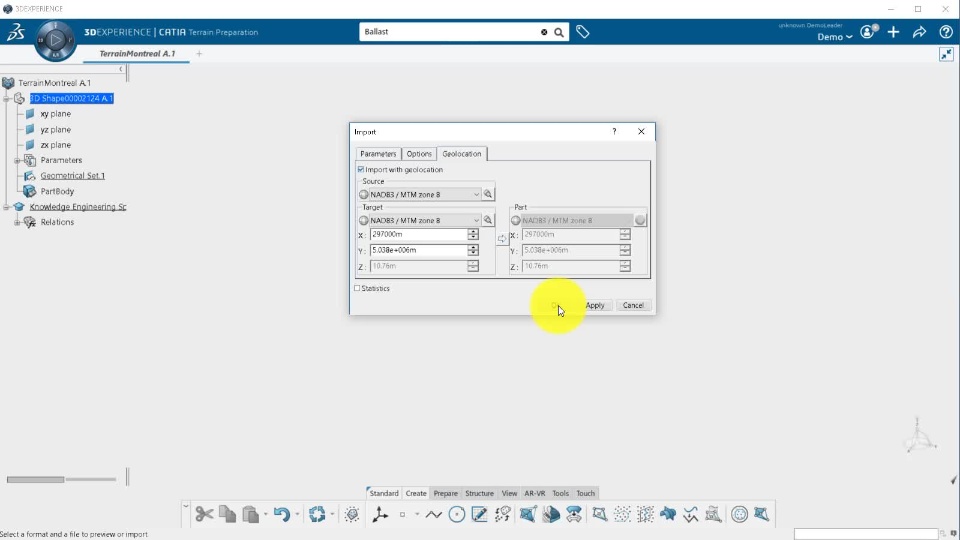Switch to the Parameters tab in Import
This screenshot has height=540, width=960.
(378, 154)
